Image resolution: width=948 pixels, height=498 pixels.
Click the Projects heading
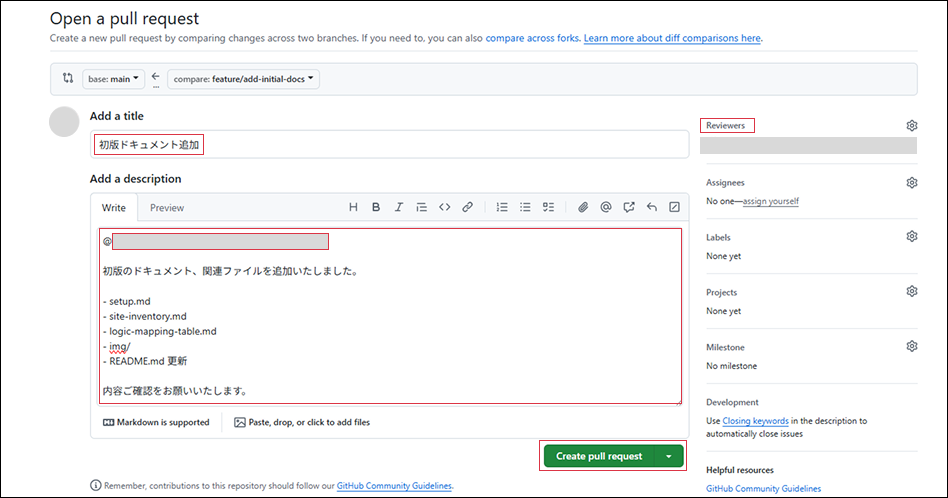pos(722,293)
